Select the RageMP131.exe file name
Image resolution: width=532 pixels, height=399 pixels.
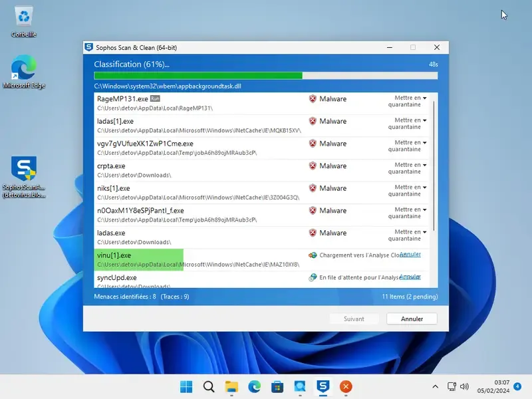pyautogui.click(x=122, y=98)
